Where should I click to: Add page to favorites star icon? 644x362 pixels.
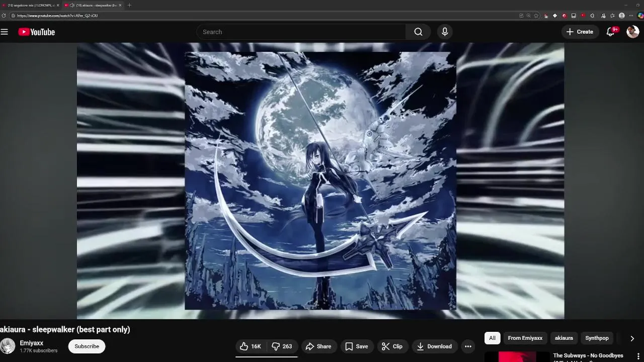(x=536, y=16)
